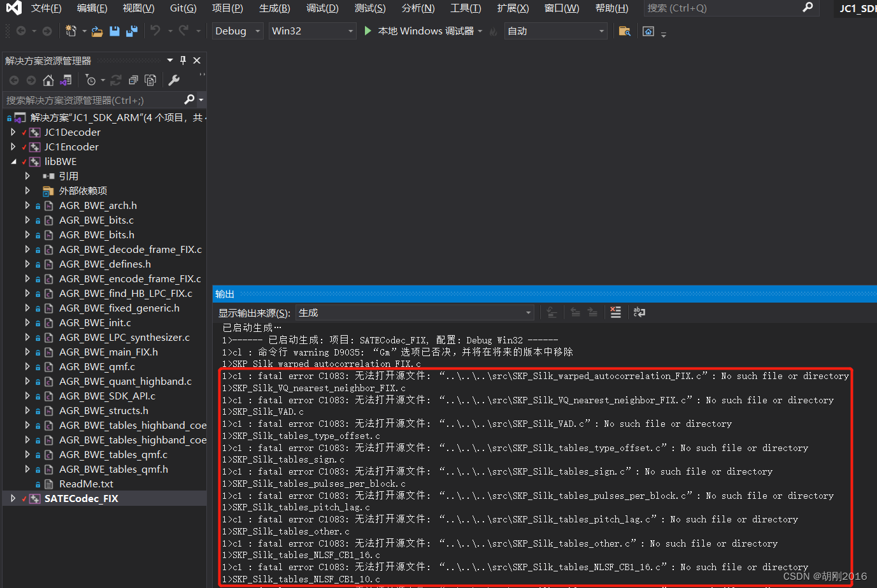This screenshot has width=877, height=588.
Task: Click the Show All Files icon
Action: [x=150, y=80]
